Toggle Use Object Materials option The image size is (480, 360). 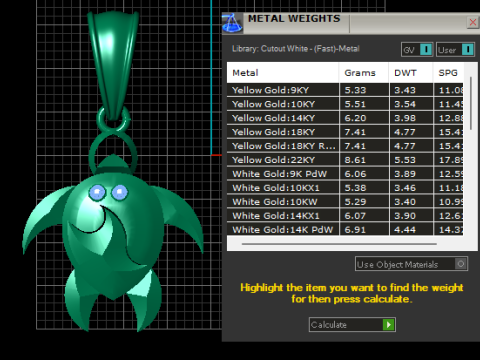point(411,264)
